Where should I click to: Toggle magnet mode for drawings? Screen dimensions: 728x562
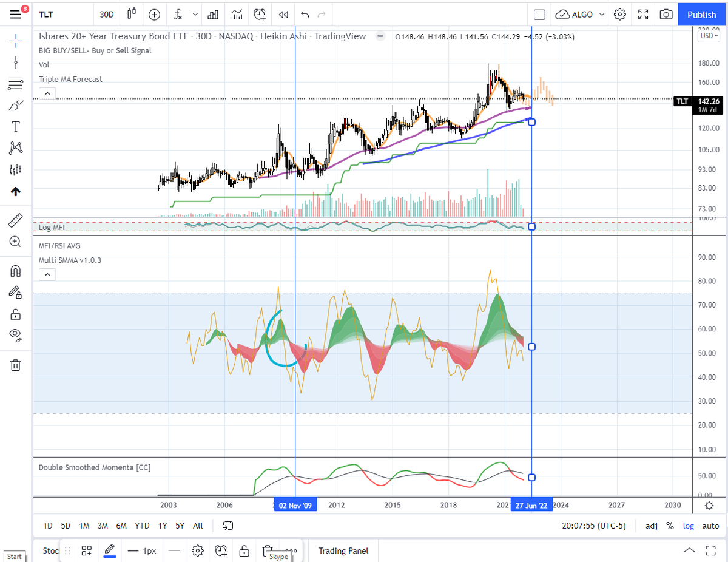tap(16, 270)
